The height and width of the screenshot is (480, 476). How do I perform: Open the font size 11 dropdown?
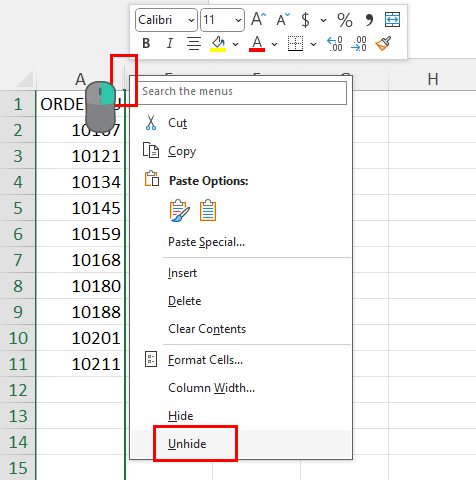coord(222,20)
